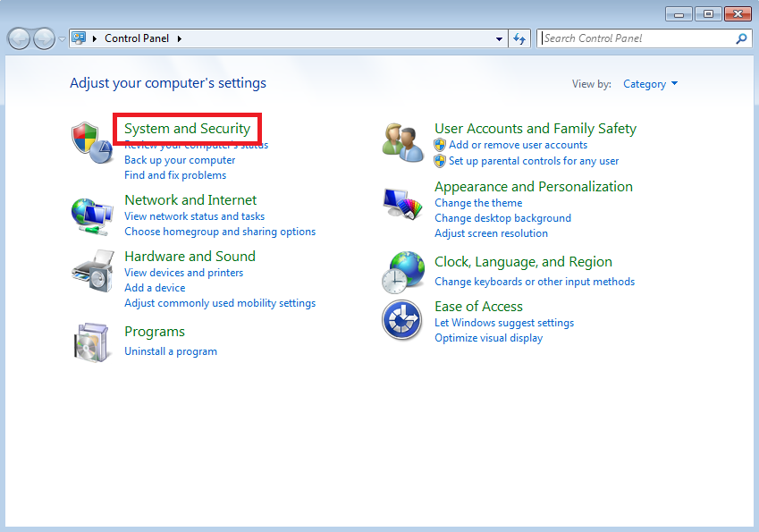
Task: Click Change keyboards or other input methods
Action: 535,282
